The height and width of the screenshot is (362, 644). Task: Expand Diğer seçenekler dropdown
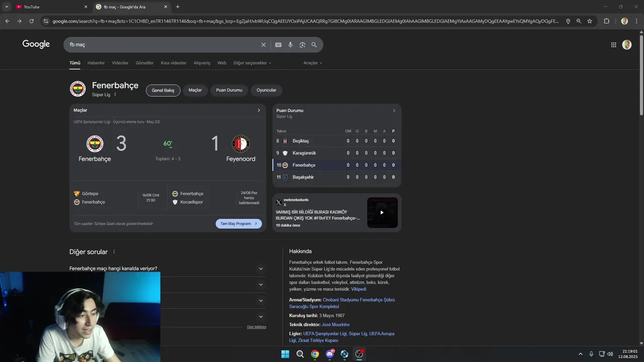(252, 63)
